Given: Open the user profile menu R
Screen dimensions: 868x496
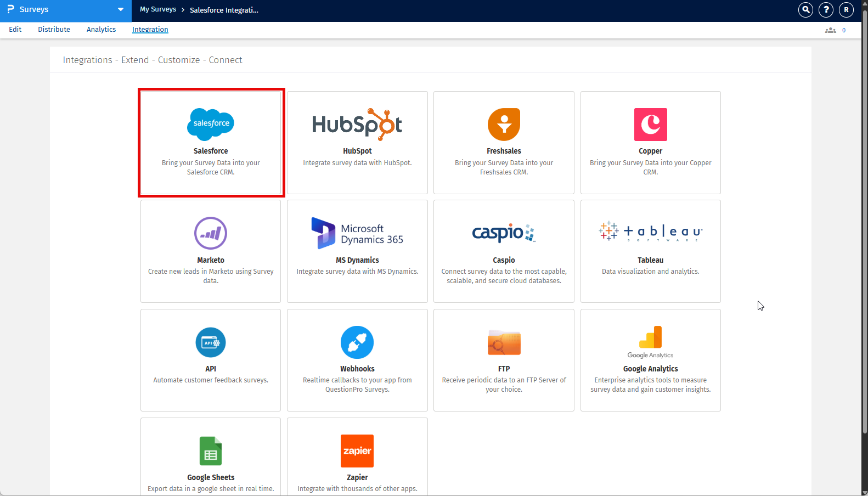Looking at the screenshot, I should (x=846, y=9).
